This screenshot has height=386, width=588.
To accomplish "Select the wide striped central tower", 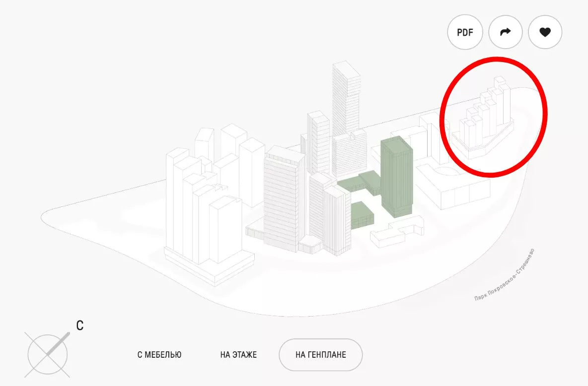I will coord(283,197).
